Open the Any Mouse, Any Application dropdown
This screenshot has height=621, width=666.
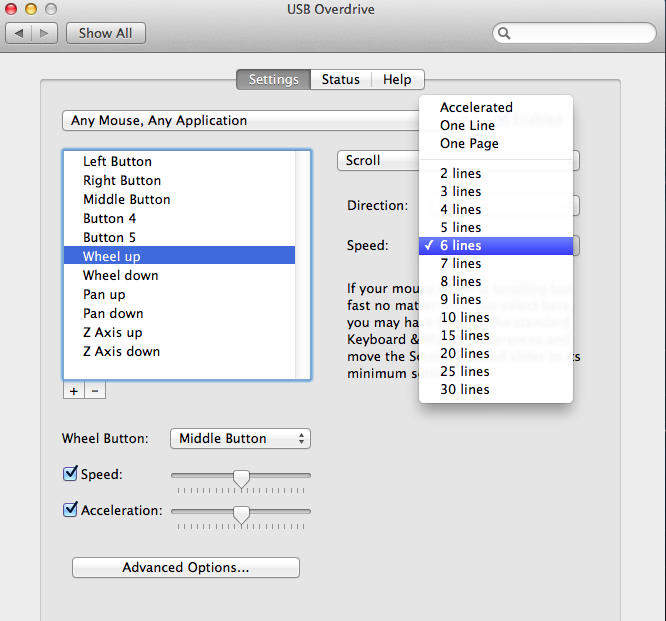coord(240,121)
